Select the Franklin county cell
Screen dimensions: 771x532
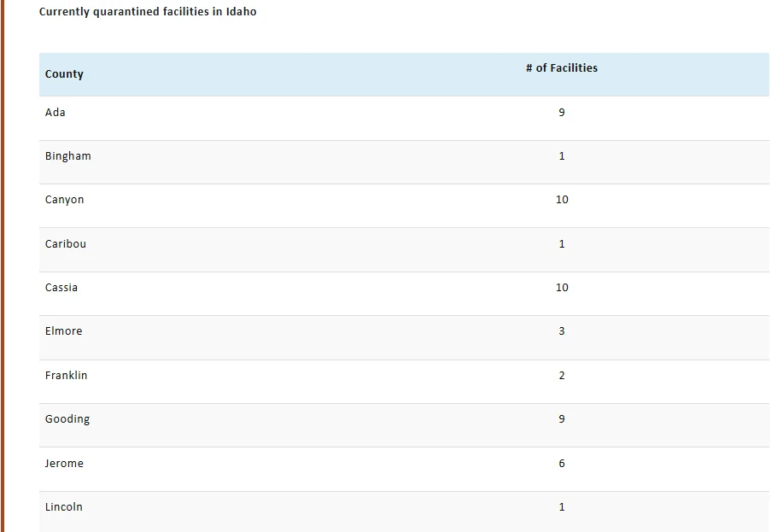[66, 376]
